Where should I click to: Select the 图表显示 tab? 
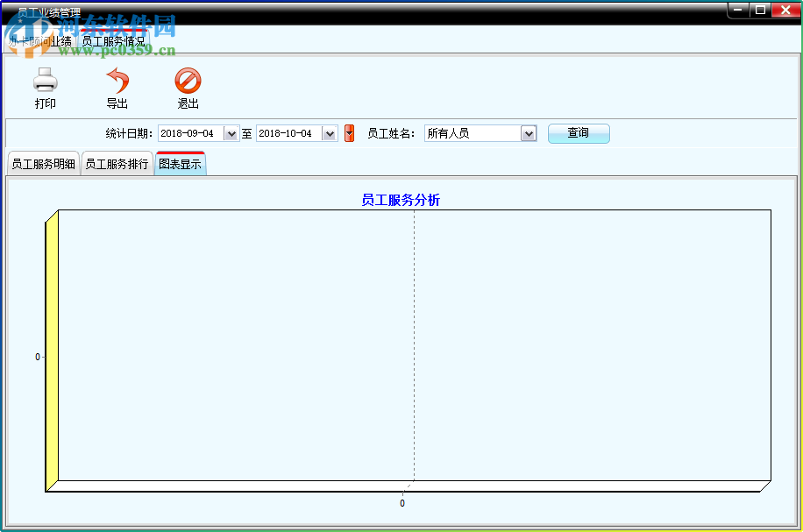tap(180, 163)
